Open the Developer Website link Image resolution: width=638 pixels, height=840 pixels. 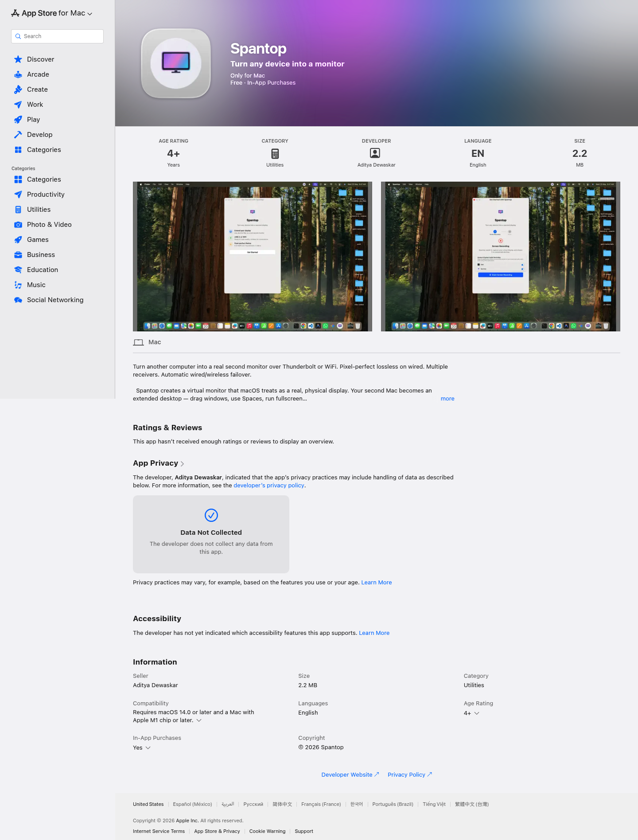pyautogui.click(x=350, y=775)
